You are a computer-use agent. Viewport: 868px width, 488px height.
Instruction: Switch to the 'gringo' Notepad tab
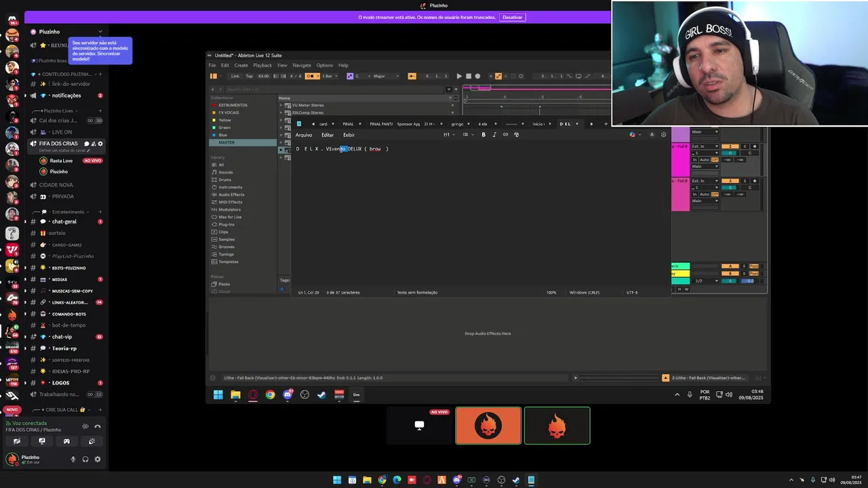pos(457,124)
